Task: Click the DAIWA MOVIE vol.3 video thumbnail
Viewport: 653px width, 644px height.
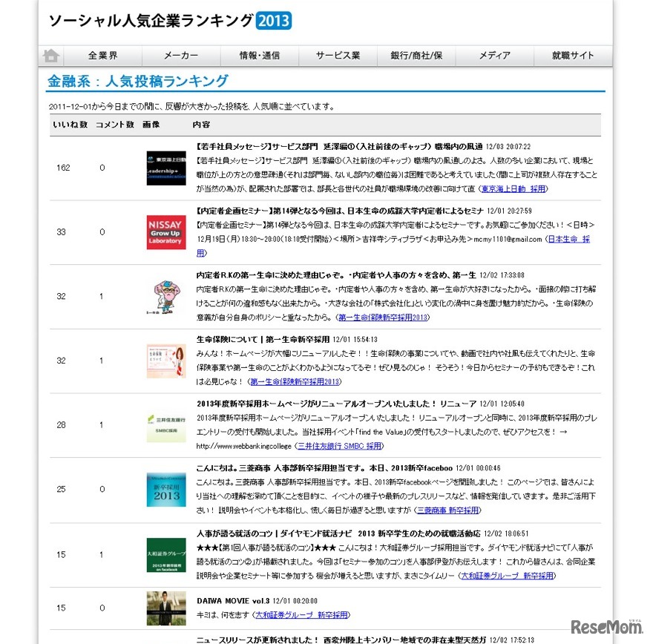Action: [166, 608]
